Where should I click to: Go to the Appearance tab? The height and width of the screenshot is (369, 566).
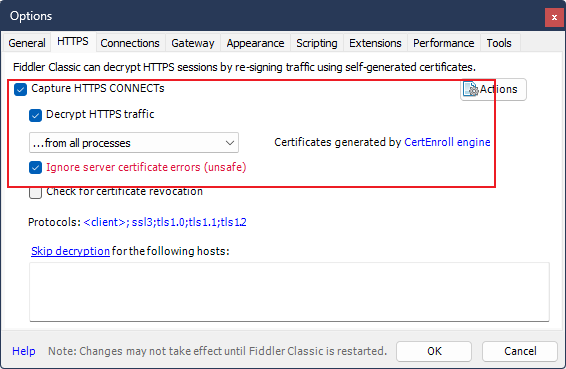click(255, 43)
